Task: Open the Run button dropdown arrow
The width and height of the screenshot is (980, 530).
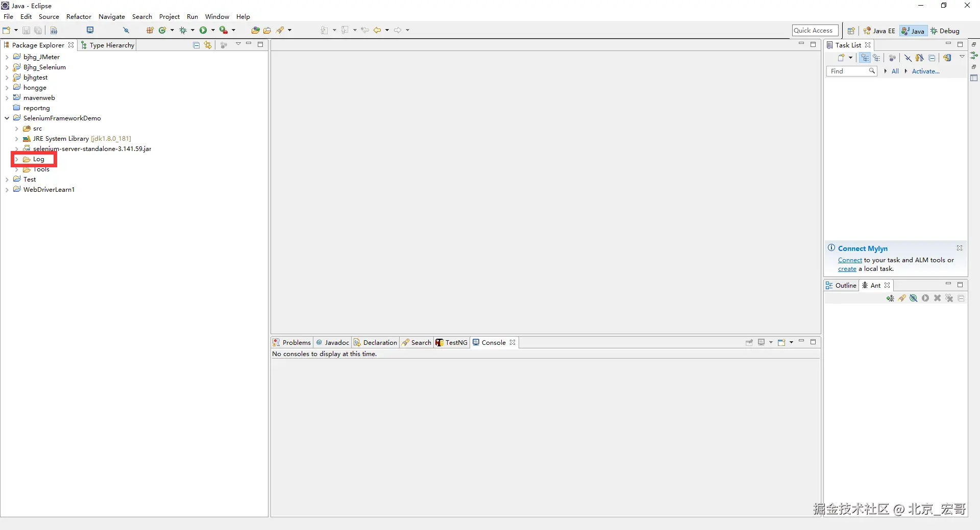Action: [x=213, y=30]
